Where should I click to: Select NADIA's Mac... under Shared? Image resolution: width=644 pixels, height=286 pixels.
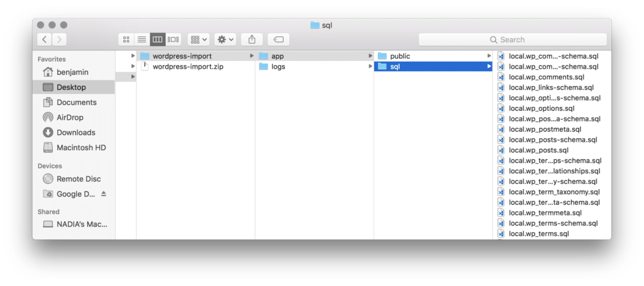[x=74, y=224]
